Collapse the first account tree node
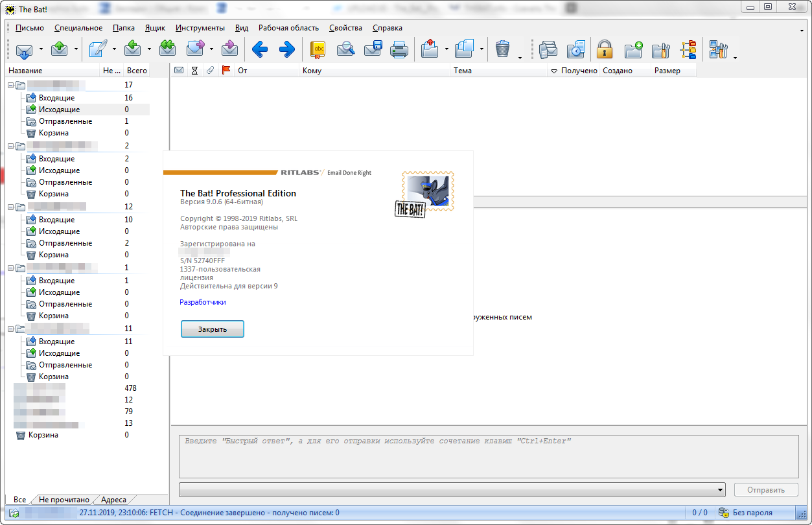Image resolution: width=812 pixels, height=525 pixels. click(11, 85)
